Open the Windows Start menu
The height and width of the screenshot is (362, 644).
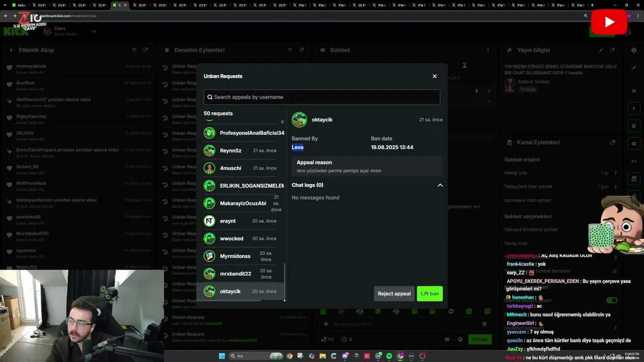pos(222,356)
